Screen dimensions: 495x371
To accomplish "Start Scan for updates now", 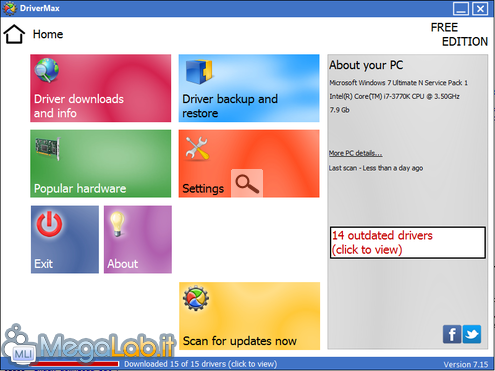I will tap(249, 316).
